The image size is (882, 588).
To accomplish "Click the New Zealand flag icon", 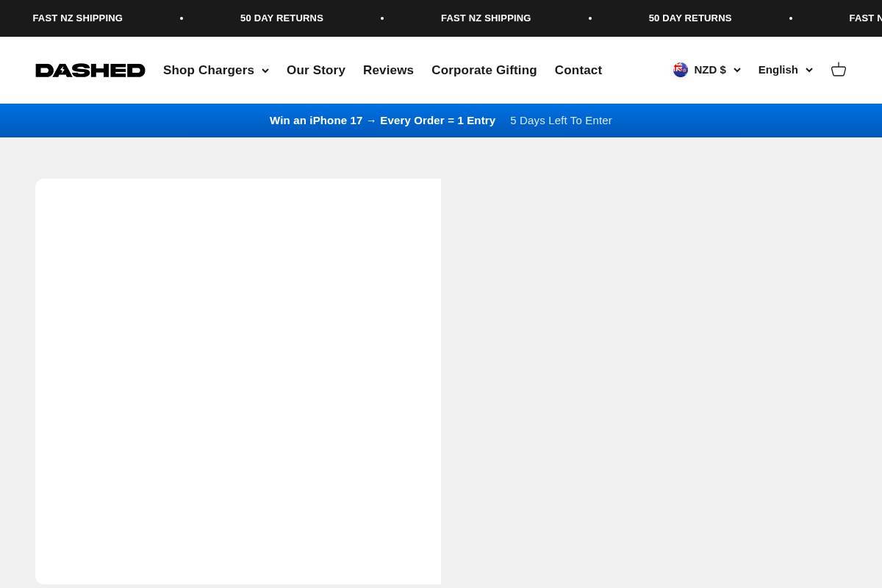I will point(681,70).
